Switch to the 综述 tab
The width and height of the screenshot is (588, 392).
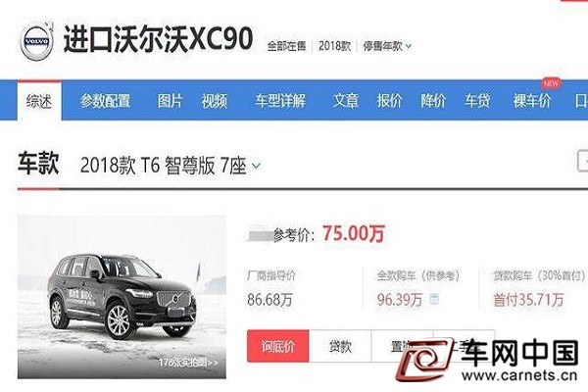click(x=39, y=101)
